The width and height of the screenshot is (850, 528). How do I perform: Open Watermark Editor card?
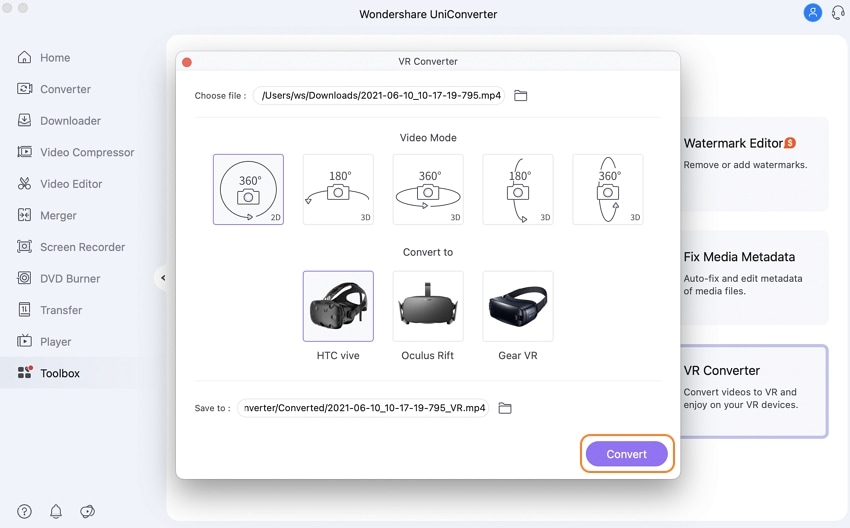755,164
